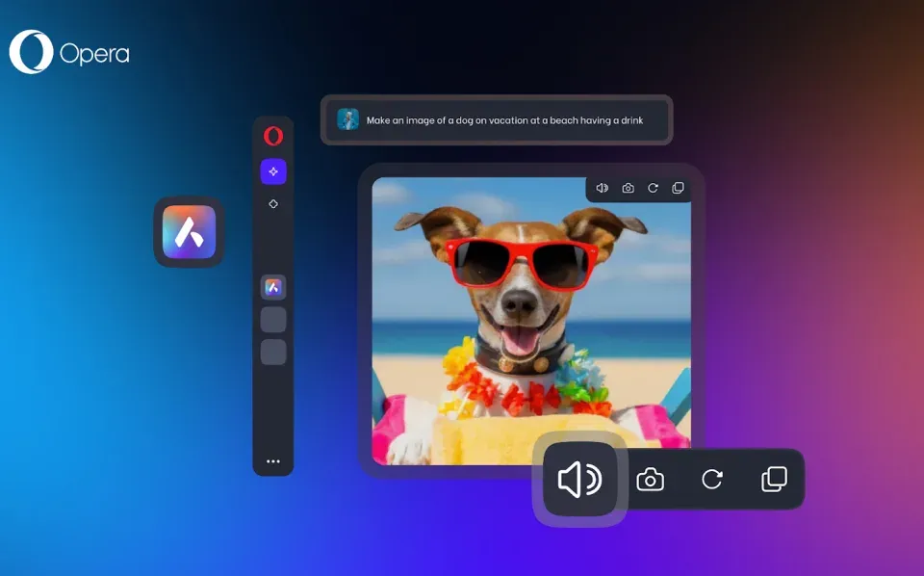Image resolution: width=924 pixels, height=576 pixels.
Task: Click the Opera logo atop the sidebar
Action: [272, 135]
